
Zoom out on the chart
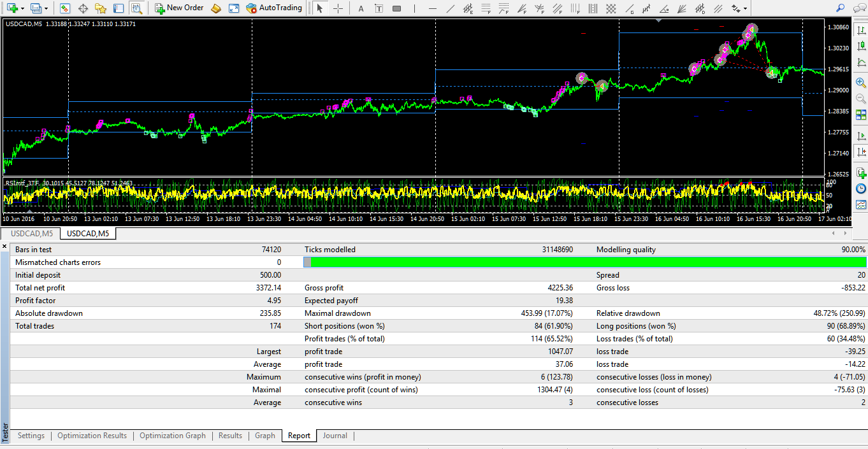pos(861,99)
